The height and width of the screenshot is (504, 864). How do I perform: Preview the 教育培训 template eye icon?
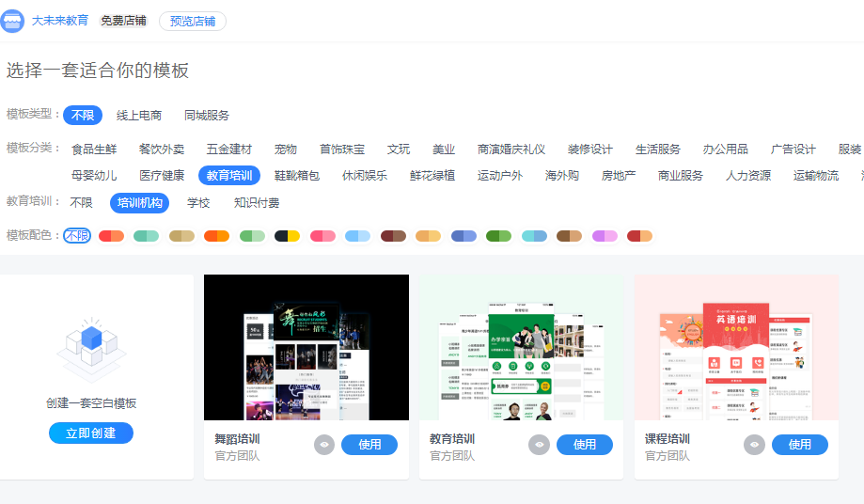pyautogui.click(x=540, y=445)
